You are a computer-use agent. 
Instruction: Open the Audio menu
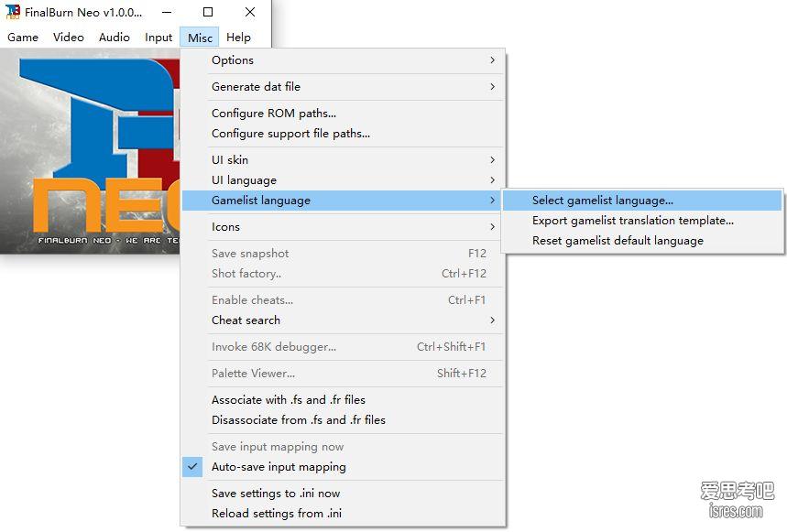click(x=114, y=38)
